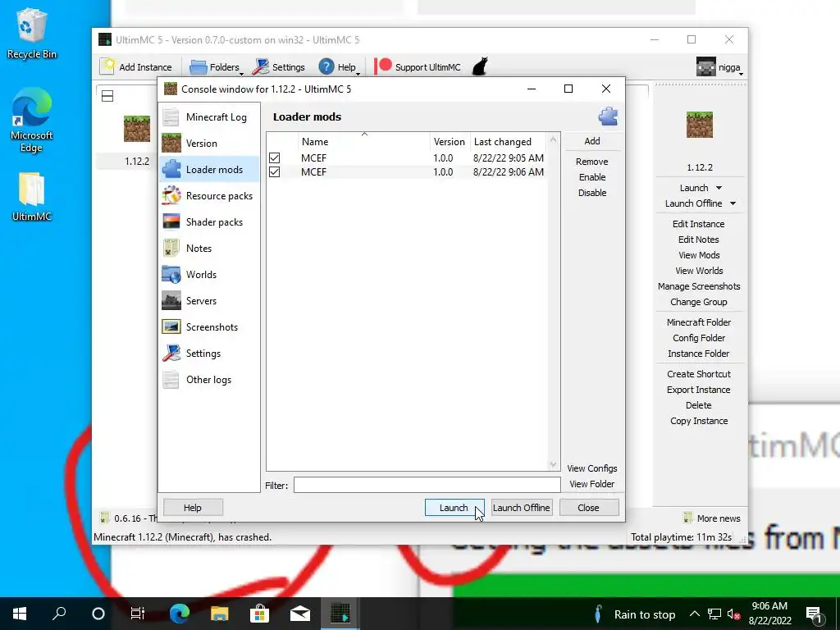Click grass block instance icon in right panel
Image resolution: width=840 pixels, height=630 pixels.
click(x=700, y=125)
